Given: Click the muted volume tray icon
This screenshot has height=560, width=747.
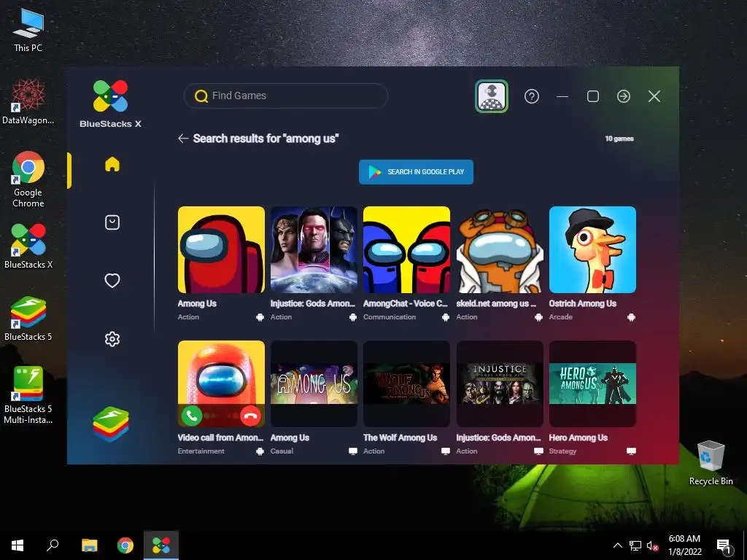Looking at the screenshot, I should 652,545.
